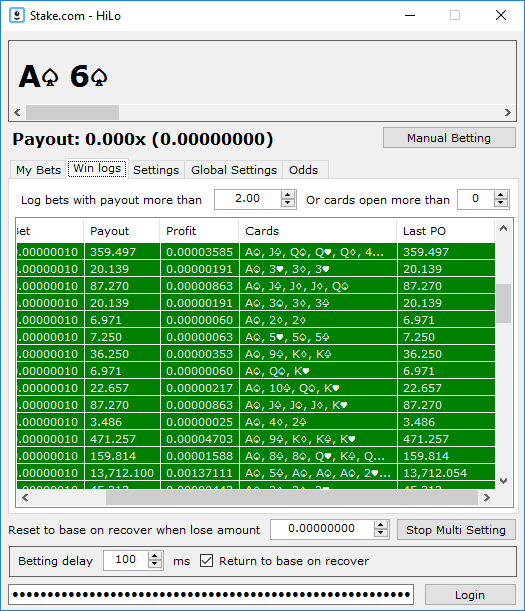525x611 pixels.
Task: Click the Payout column header
Action: (x=122, y=231)
